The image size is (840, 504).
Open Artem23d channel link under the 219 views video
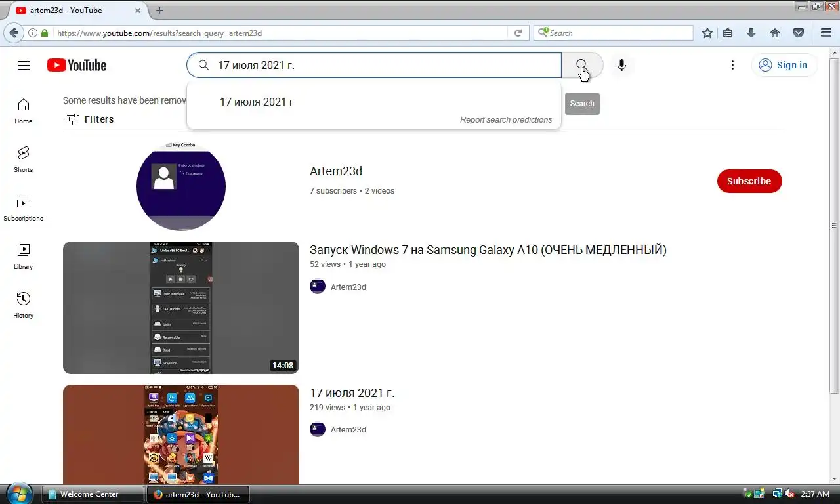(x=348, y=430)
